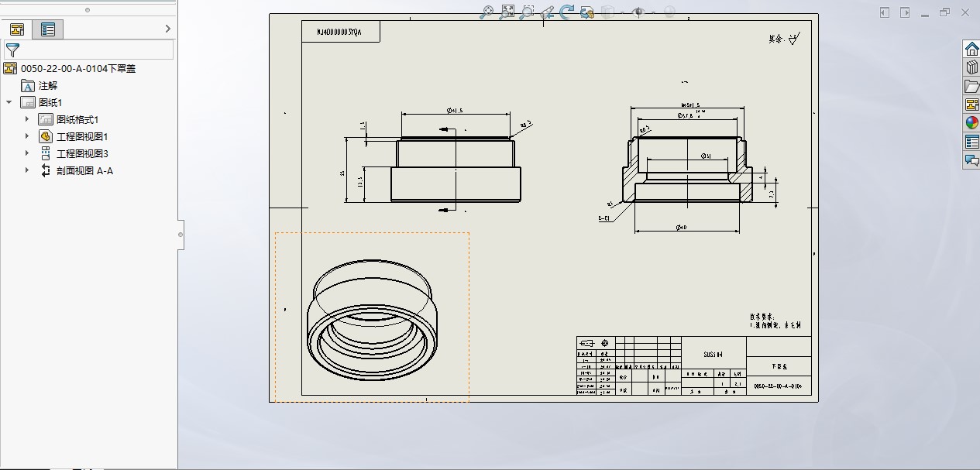
Task: Click the Zoom to Selection magnifier icon
Action: coord(527,12)
